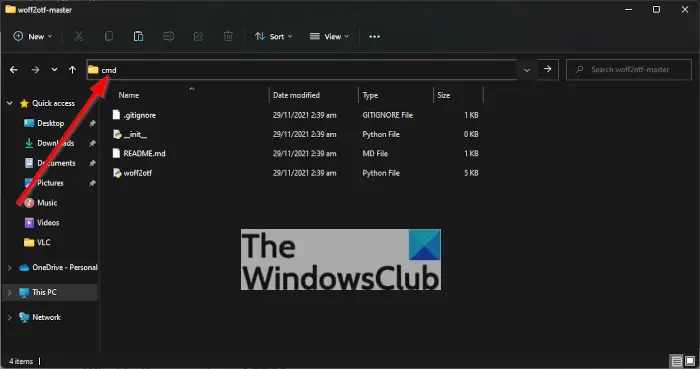This screenshot has height=369, width=700.
Task: Click the Delete trash icon
Action: click(228, 37)
